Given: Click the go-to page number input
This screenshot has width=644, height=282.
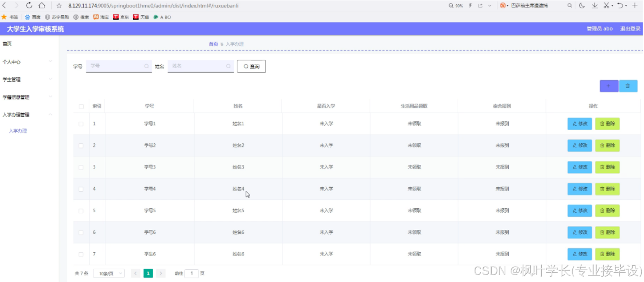Looking at the screenshot, I should (x=191, y=273).
